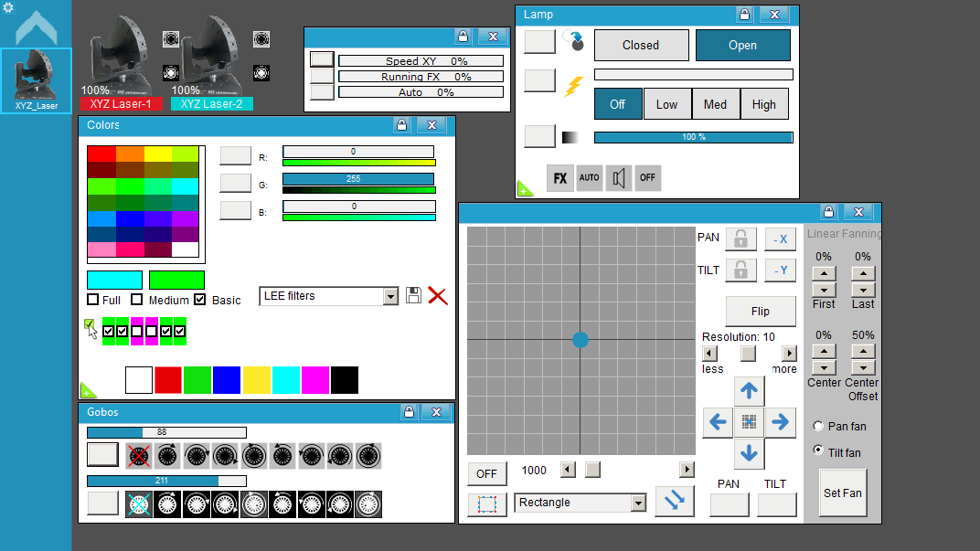Viewport: 980px width, 551px height.
Task: Click the FX button in Lamp panel
Action: 560,178
